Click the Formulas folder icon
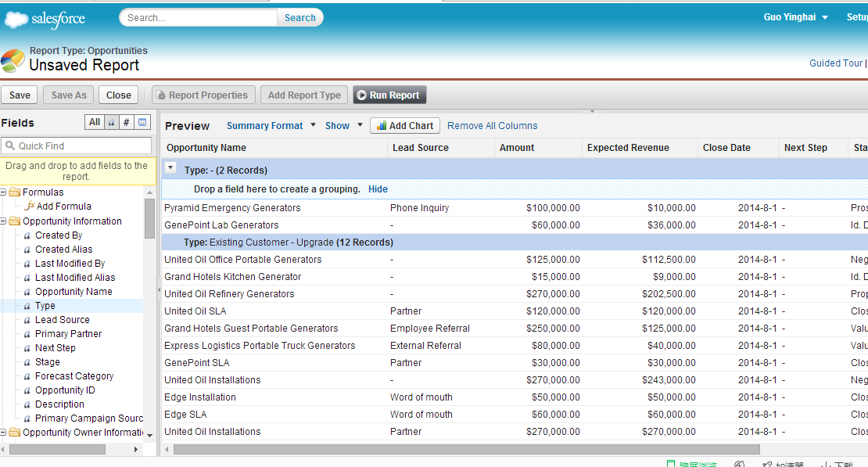The image size is (868, 467). (14, 192)
